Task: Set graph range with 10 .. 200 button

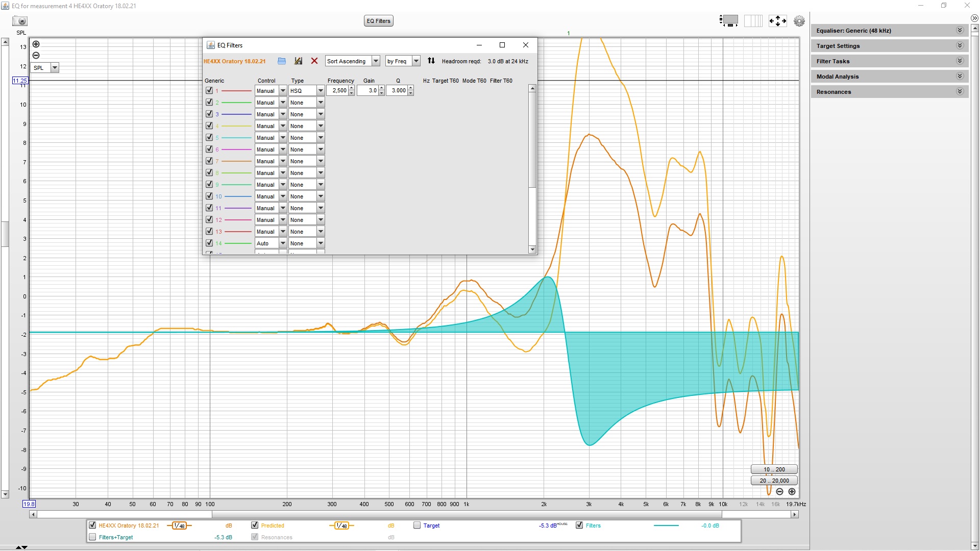Action: 774,469
